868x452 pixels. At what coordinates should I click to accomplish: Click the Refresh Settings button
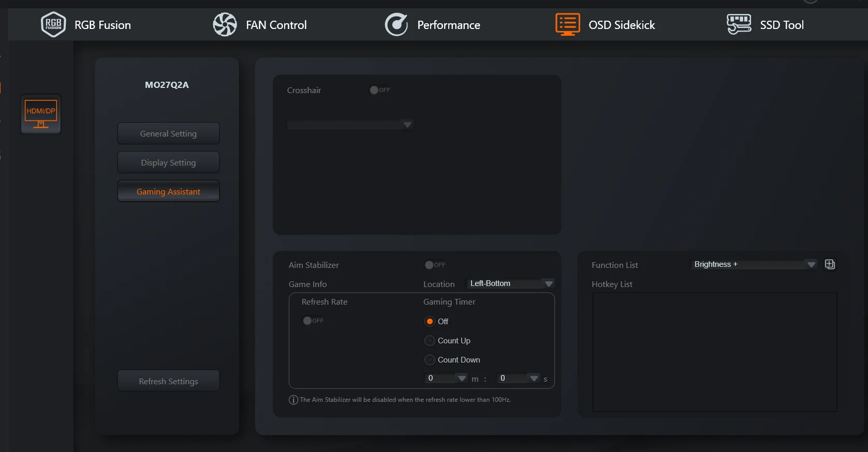[168, 381]
